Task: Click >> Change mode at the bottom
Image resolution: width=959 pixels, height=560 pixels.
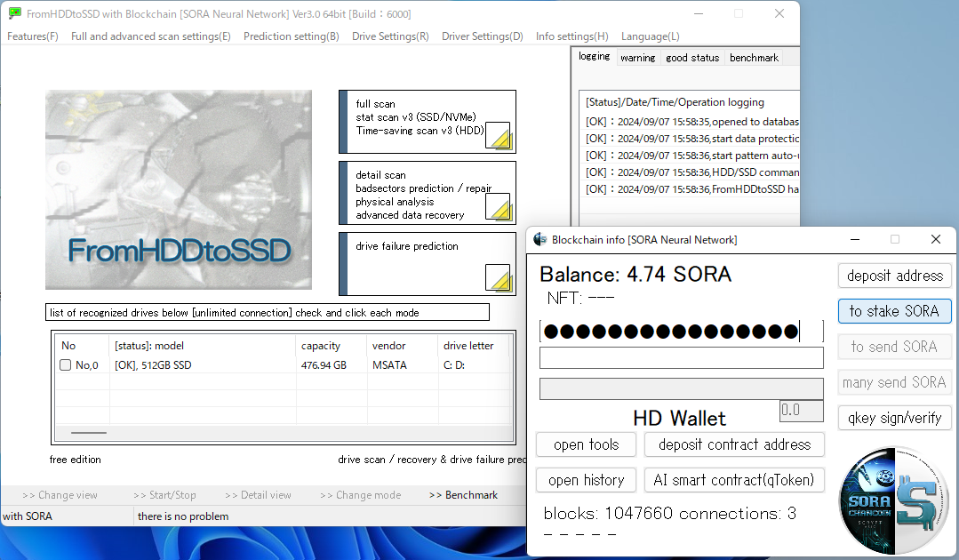Action: click(360, 495)
